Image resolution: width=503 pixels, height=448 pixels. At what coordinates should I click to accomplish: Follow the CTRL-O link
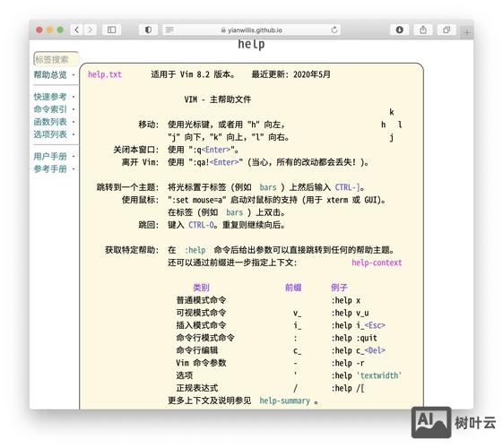201,225
